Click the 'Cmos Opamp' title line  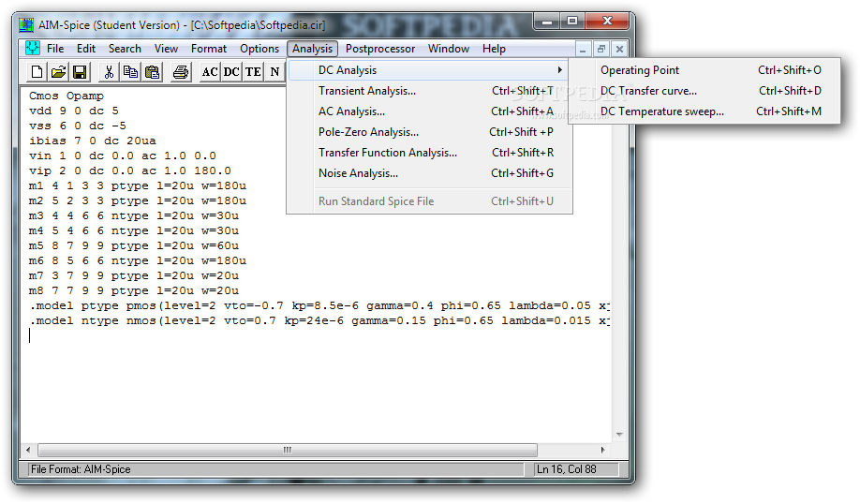[67, 96]
